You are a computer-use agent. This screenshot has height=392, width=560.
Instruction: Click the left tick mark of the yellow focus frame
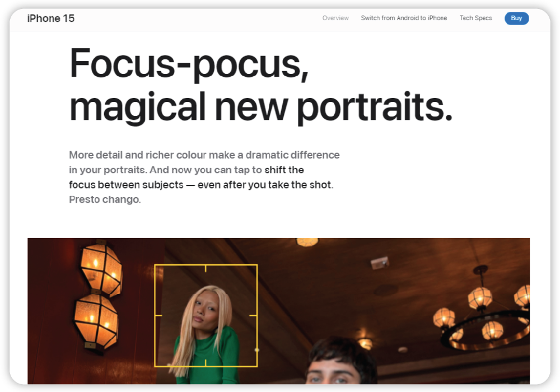[158, 315]
